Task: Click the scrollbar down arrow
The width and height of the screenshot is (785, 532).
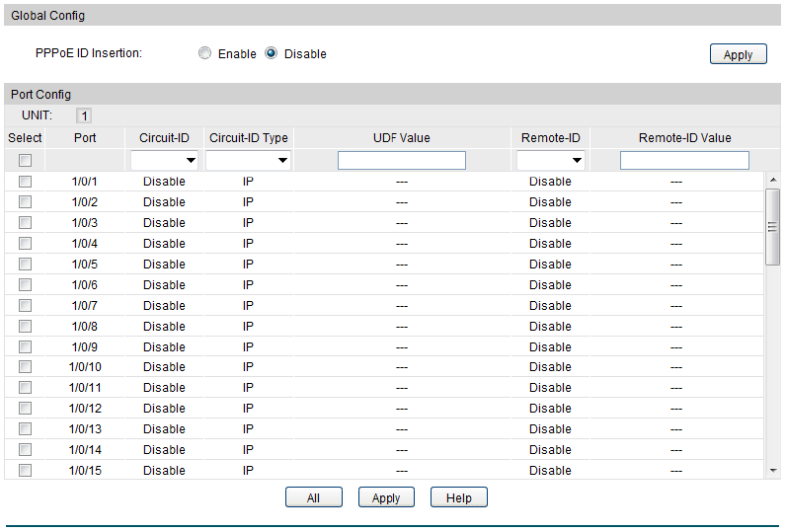Action: tap(773, 471)
